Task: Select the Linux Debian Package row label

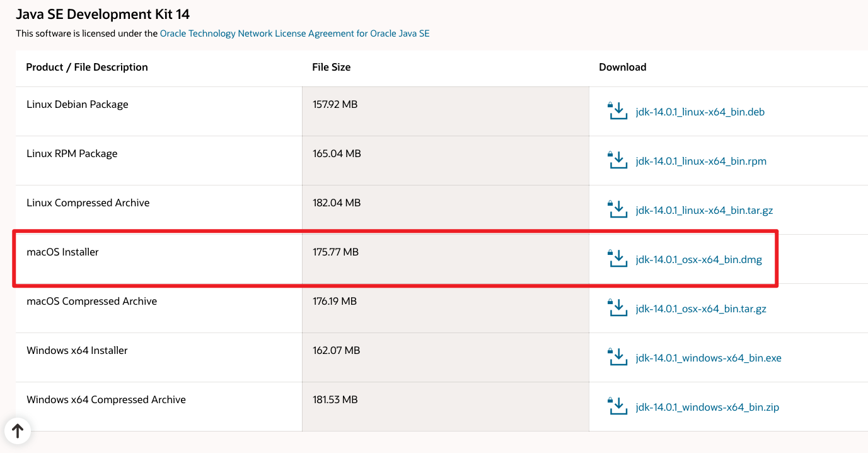Action: click(x=78, y=104)
